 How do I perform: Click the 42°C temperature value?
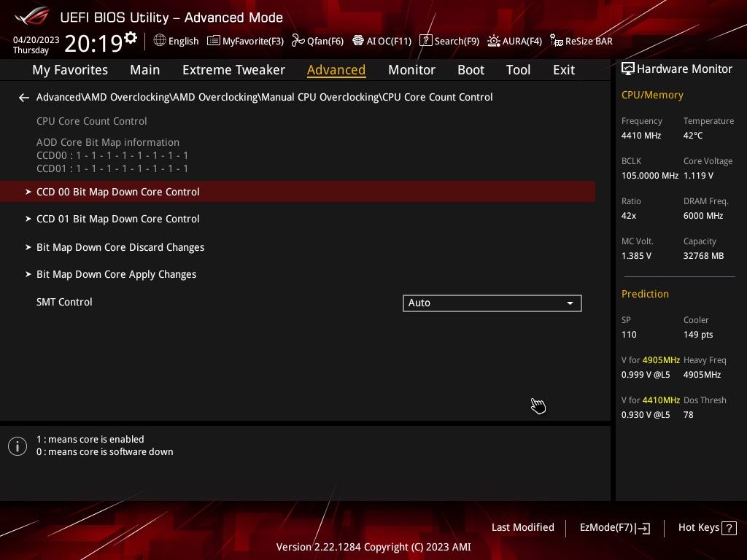pos(693,136)
